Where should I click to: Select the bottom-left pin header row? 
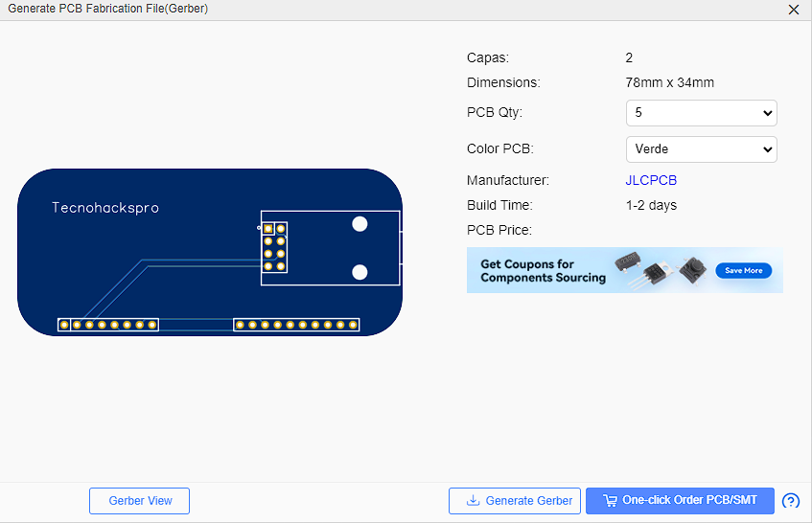107,325
